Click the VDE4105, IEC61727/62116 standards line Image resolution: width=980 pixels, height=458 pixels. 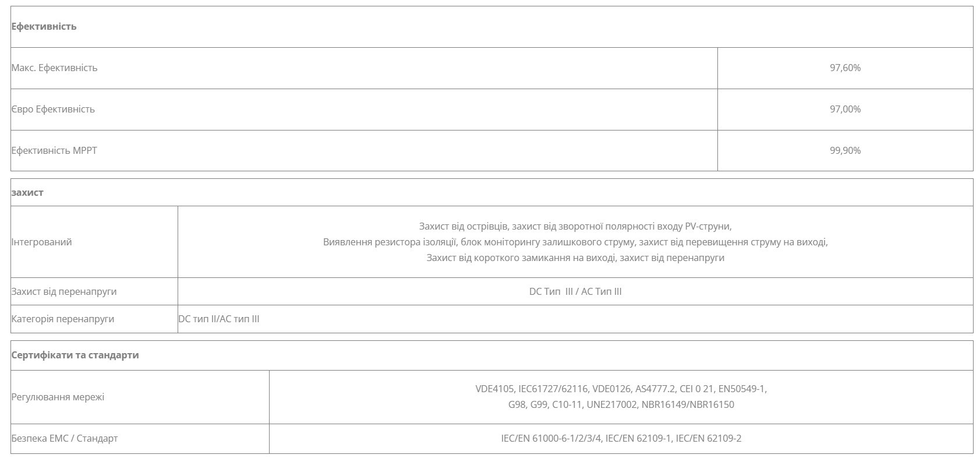[621, 389]
